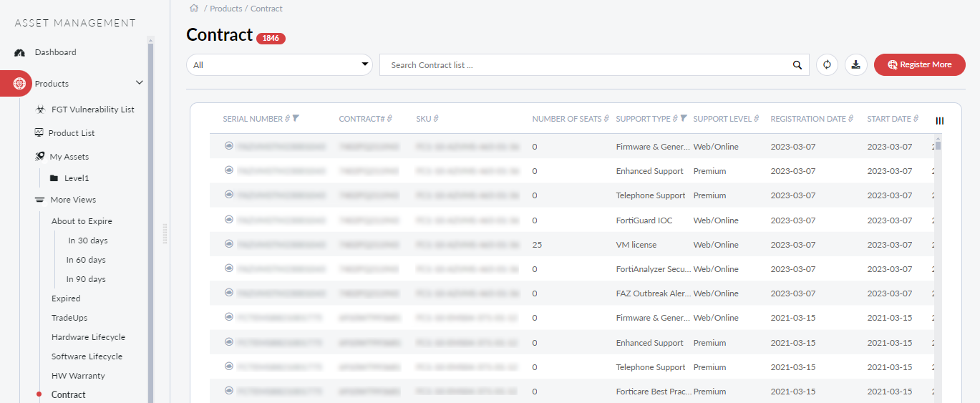The height and width of the screenshot is (403, 980).
Task: Click the Contract breadcrumb link
Action: point(266,9)
